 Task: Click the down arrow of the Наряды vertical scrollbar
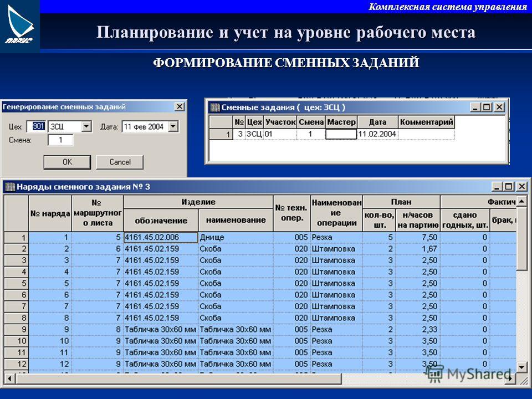[x=521, y=367]
